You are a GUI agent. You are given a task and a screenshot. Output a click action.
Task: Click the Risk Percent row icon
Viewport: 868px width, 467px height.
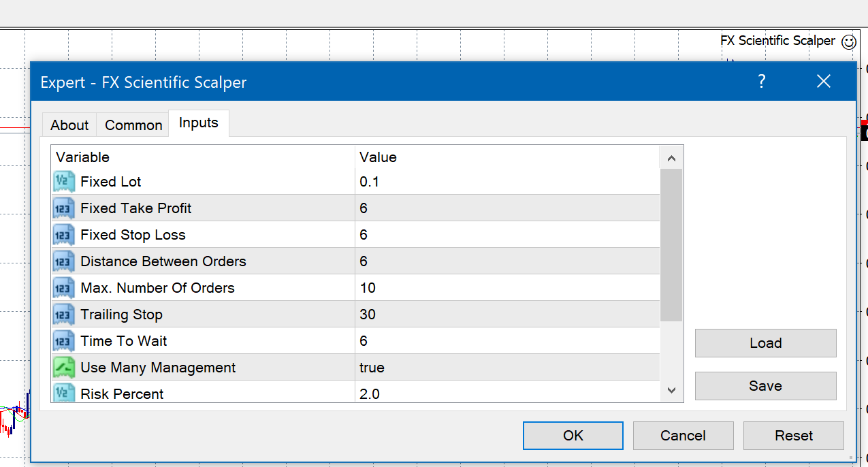[64, 393]
